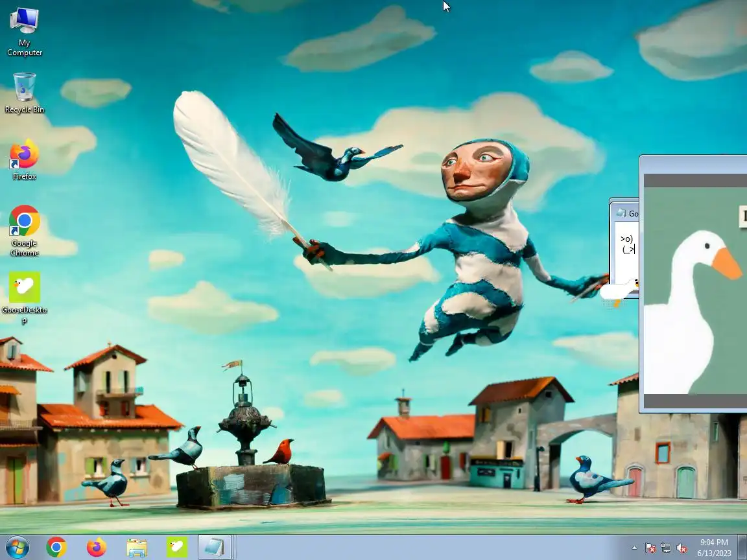Focus the goose notepad window title bar
The height and width of the screenshot is (560, 747).
pos(624,213)
